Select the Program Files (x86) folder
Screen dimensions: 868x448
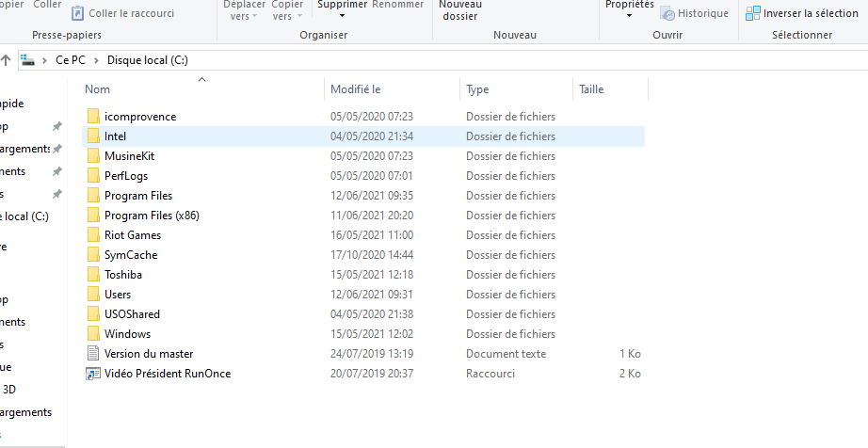point(152,216)
